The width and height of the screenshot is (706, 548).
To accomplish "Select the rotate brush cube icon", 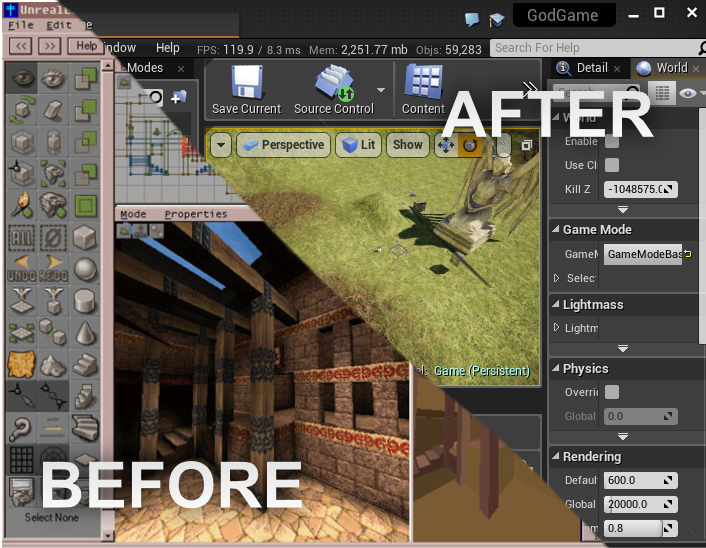I will [22, 110].
